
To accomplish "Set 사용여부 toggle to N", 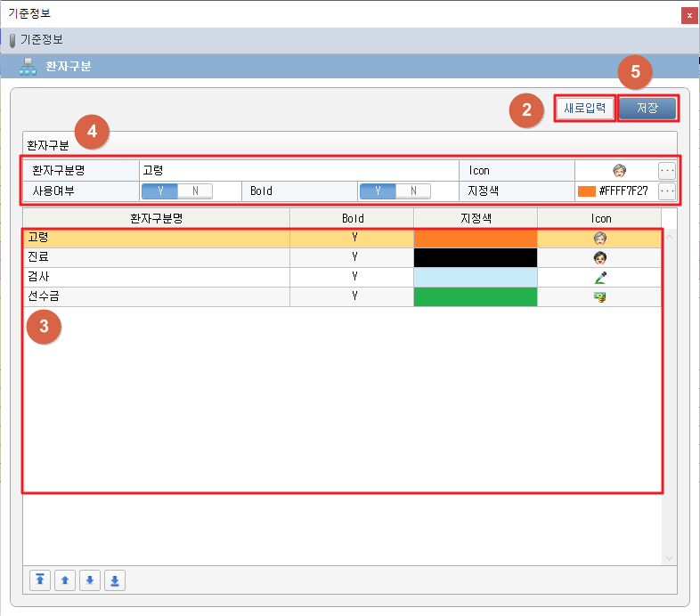I will 195,190.
